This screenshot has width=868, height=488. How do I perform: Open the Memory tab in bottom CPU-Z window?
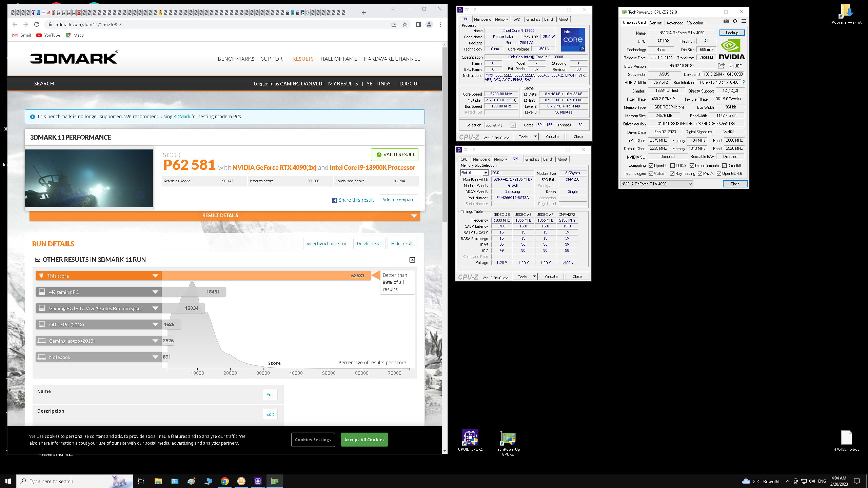(500, 159)
